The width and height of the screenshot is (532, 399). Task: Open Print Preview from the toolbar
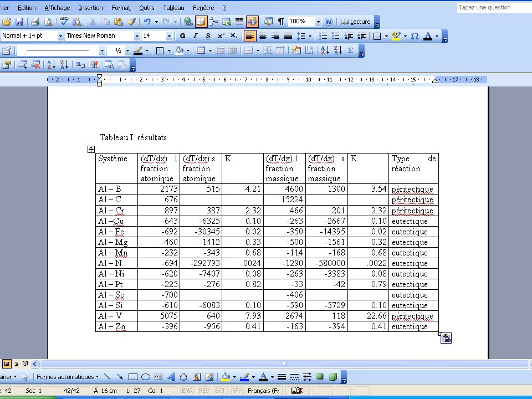click(x=49, y=22)
